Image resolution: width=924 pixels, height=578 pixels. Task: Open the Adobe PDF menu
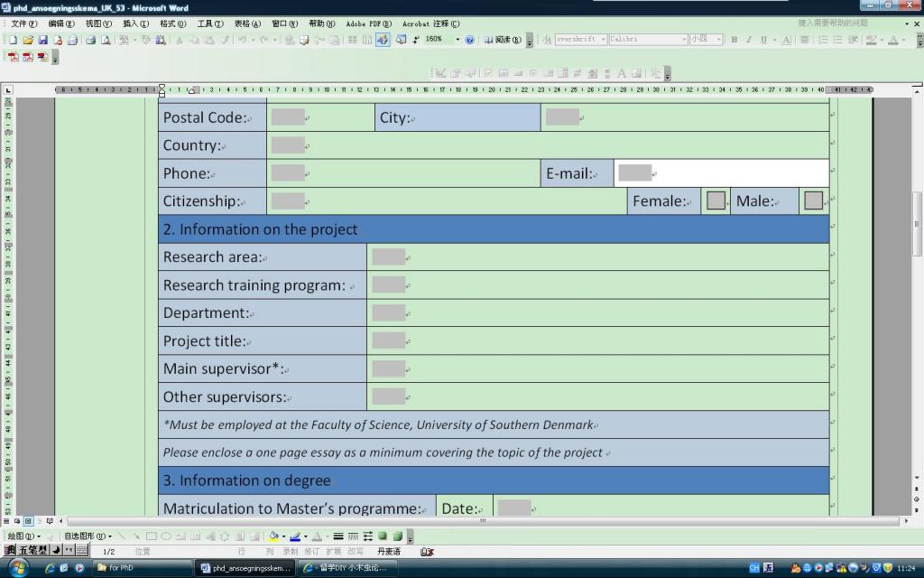pyautogui.click(x=369, y=23)
